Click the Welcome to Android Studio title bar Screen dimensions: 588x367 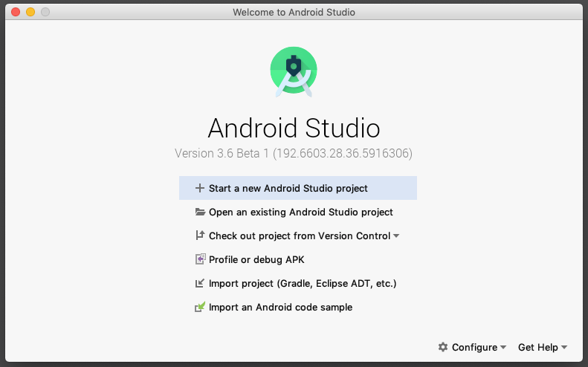tap(294, 12)
